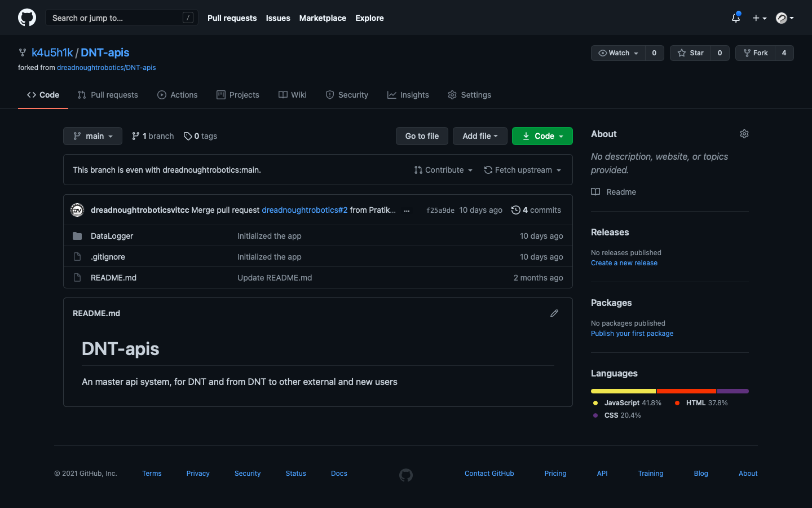
Task: Open the k4u5h1k owner link
Action: coord(52,52)
